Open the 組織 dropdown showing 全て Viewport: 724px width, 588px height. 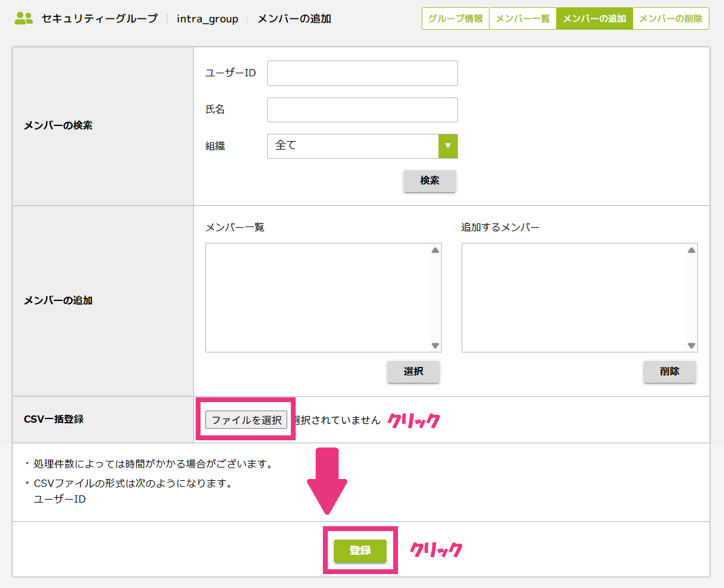(x=362, y=147)
